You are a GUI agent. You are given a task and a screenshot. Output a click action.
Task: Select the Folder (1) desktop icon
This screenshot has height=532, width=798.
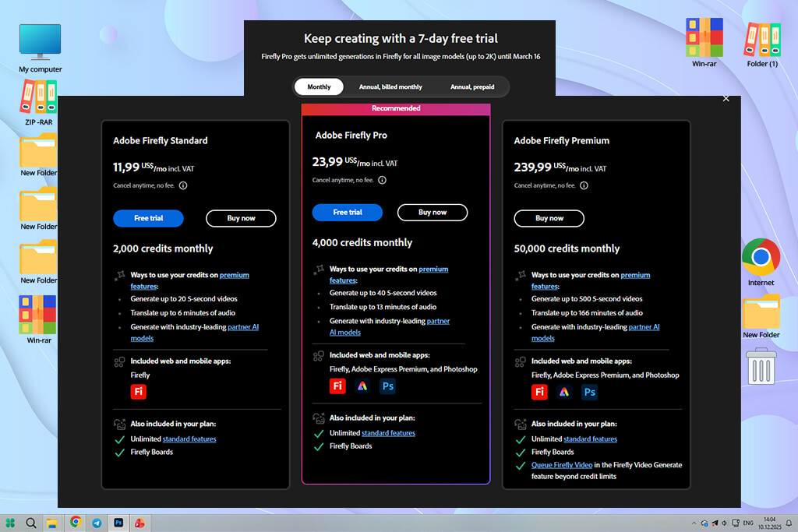coord(762,44)
